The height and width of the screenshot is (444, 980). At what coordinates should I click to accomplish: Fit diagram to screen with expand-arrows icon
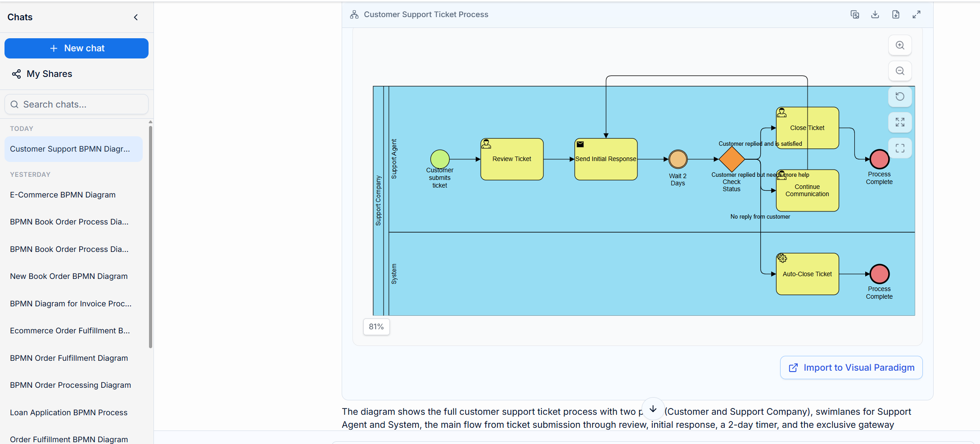click(900, 122)
